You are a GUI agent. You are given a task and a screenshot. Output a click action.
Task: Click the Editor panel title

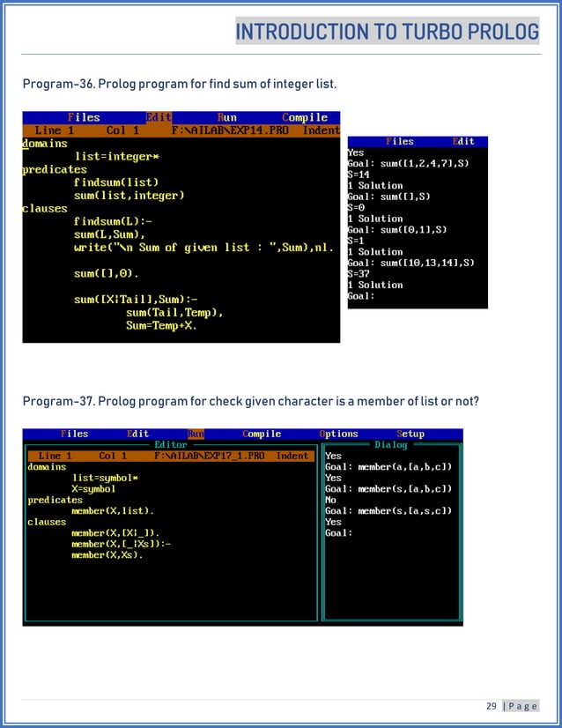point(170,445)
